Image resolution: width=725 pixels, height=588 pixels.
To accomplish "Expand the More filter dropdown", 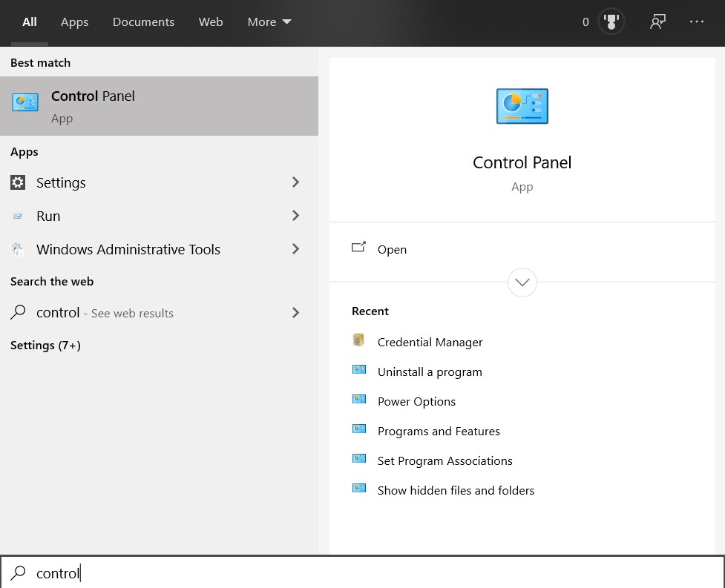I will coord(269,22).
